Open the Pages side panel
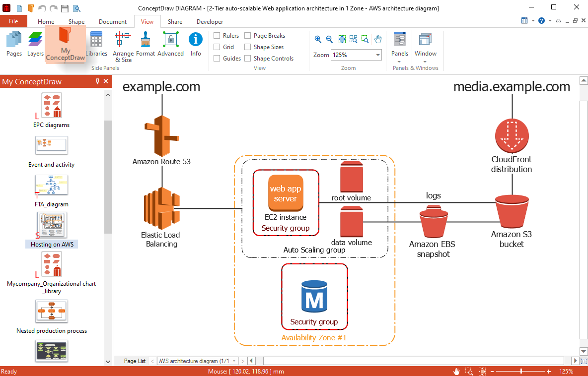Image resolution: width=588 pixels, height=376 pixels. pyautogui.click(x=14, y=44)
